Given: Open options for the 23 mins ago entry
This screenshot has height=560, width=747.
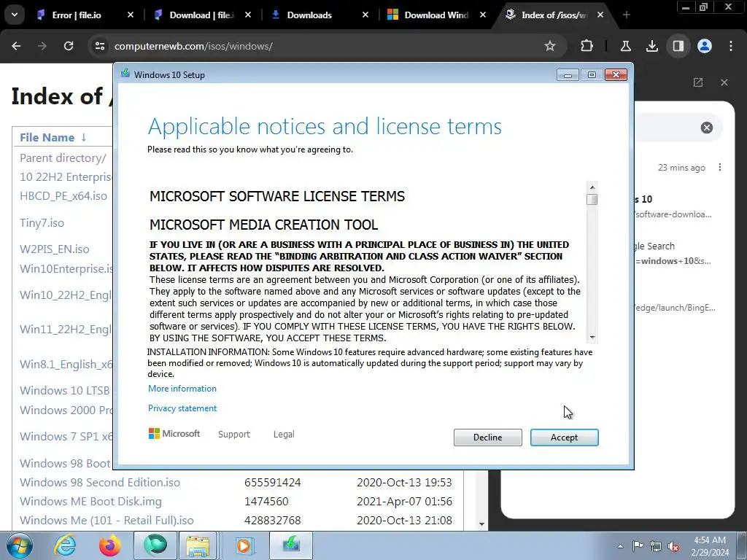Looking at the screenshot, I should [720, 168].
